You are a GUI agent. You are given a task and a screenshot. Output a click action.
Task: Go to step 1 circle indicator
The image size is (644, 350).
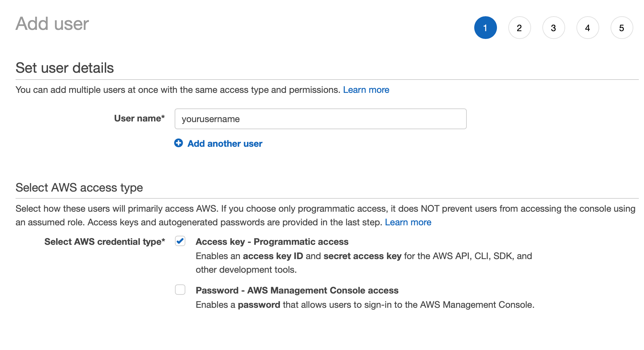pyautogui.click(x=485, y=28)
